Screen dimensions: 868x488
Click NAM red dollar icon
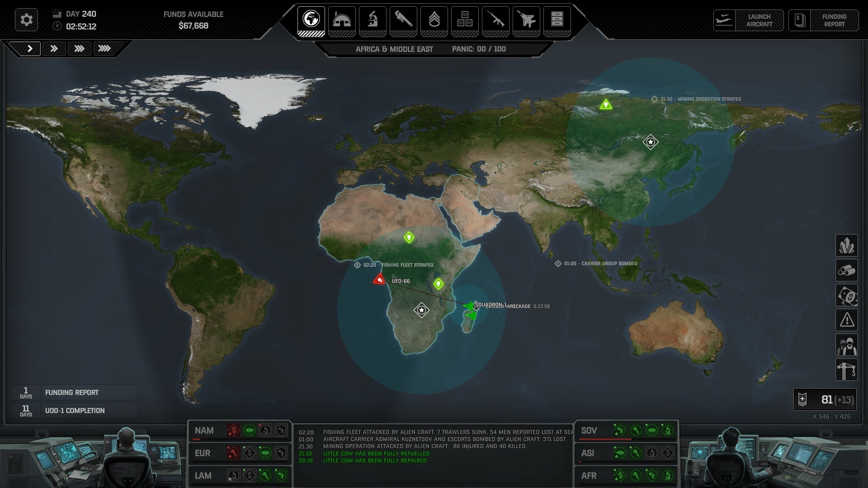click(233, 430)
